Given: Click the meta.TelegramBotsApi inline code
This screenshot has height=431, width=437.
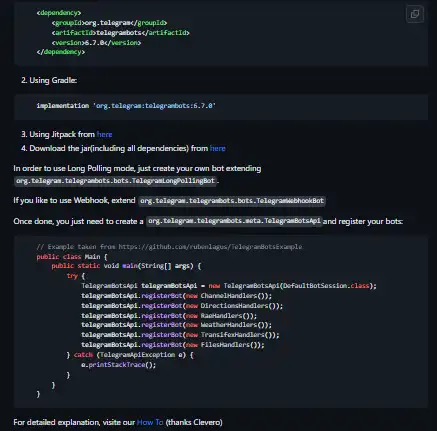Looking at the screenshot, I should pos(234,221).
